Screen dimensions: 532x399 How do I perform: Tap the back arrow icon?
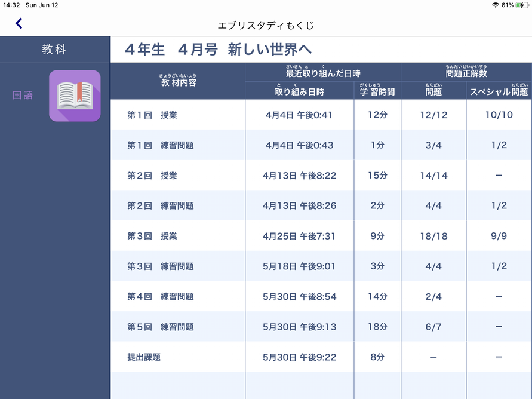(19, 24)
